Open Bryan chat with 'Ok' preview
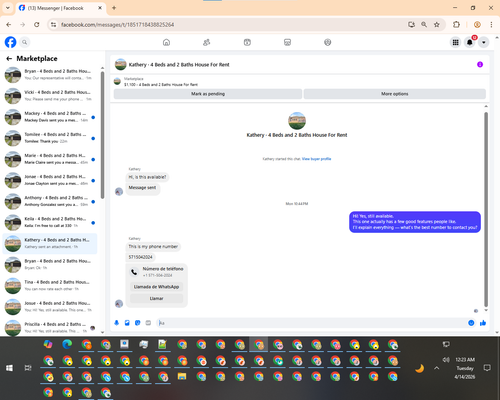 [x=50, y=264]
